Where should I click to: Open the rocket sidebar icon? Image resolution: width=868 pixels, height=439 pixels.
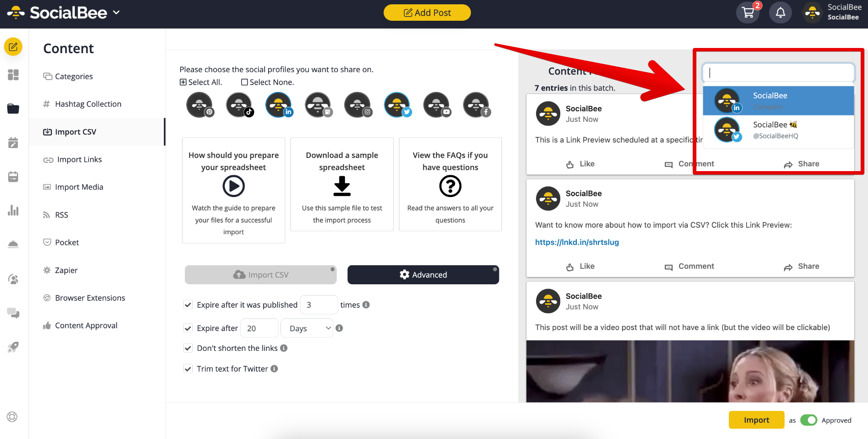13,347
